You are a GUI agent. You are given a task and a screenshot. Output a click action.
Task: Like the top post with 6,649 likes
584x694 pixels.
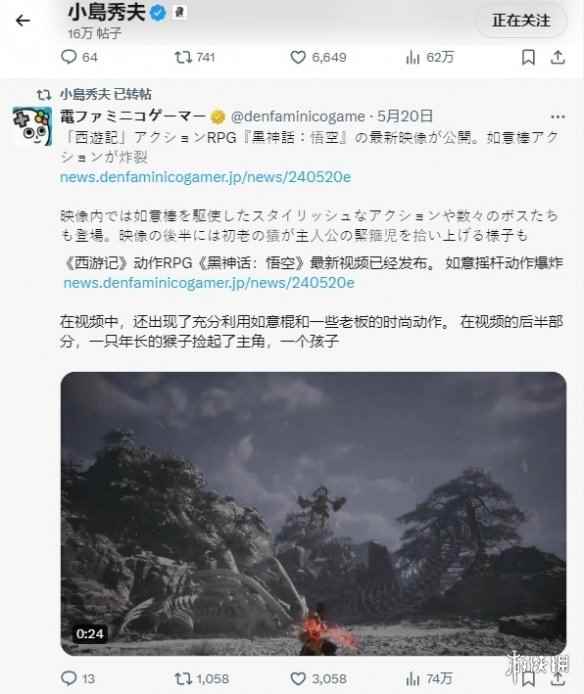[x=318, y=57]
